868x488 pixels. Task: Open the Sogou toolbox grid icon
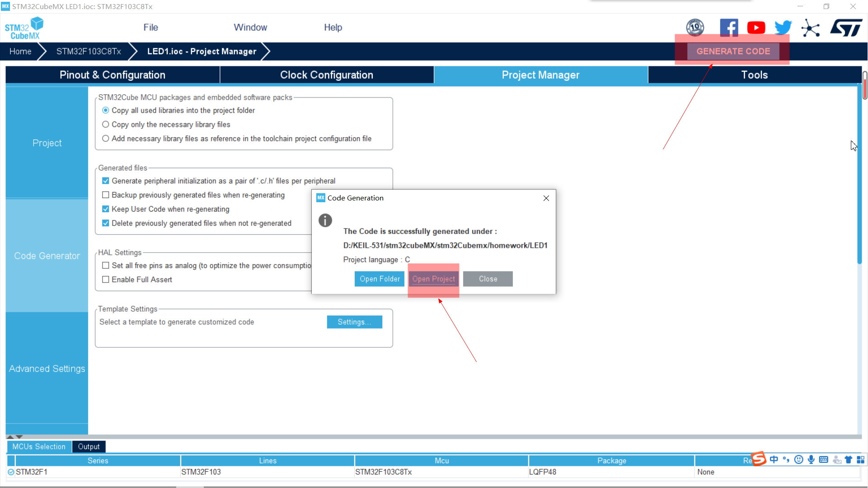(x=860, y=460)
